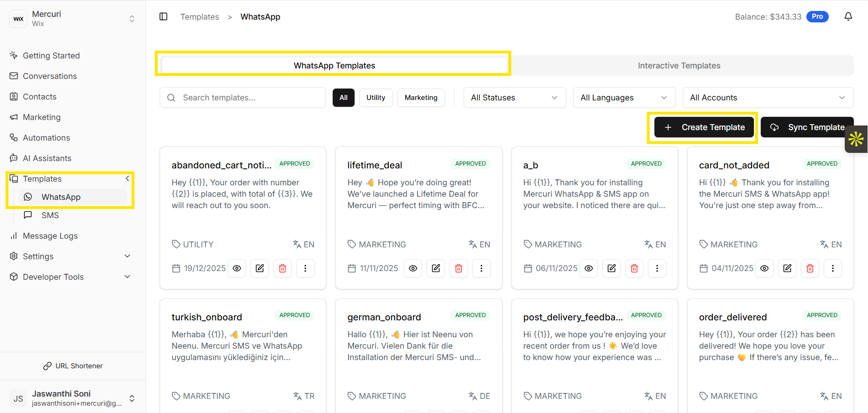Preview the abandoned_cart_noti template
The height and width of the screenshot is (413, 868).
point(237,268)
